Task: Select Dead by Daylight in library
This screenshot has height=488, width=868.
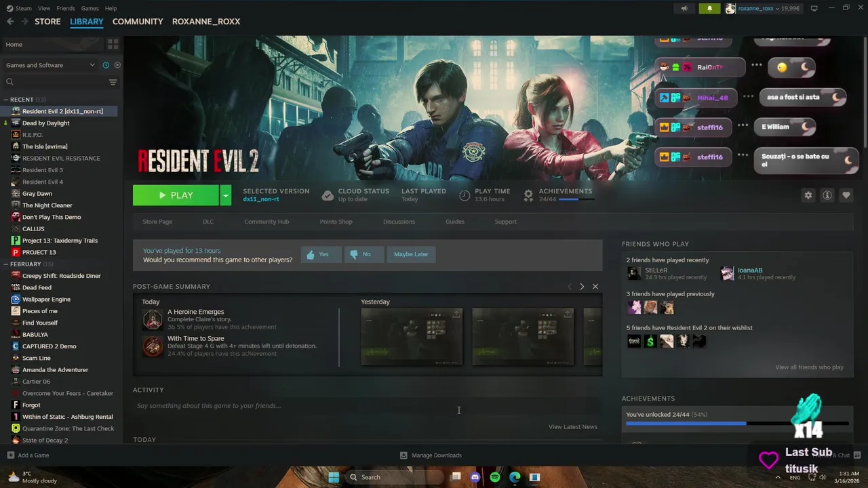Action: click(x=45, y=123)
